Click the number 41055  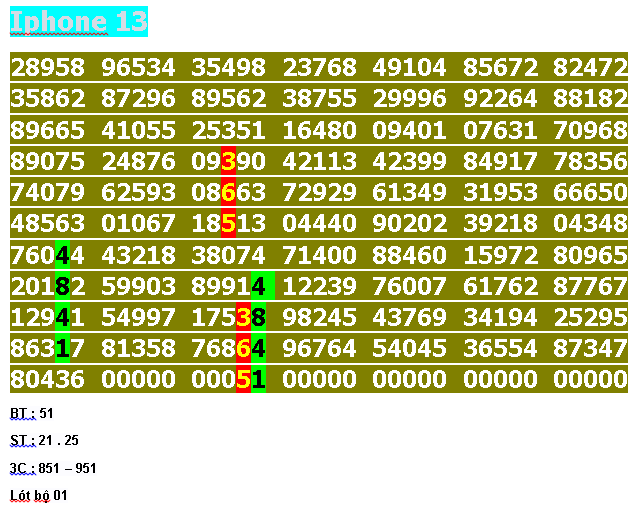(138, 130)
